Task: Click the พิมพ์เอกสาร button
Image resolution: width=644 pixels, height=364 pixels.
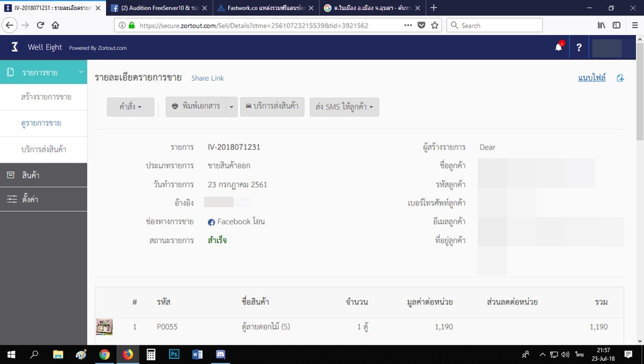Action: 196,107
